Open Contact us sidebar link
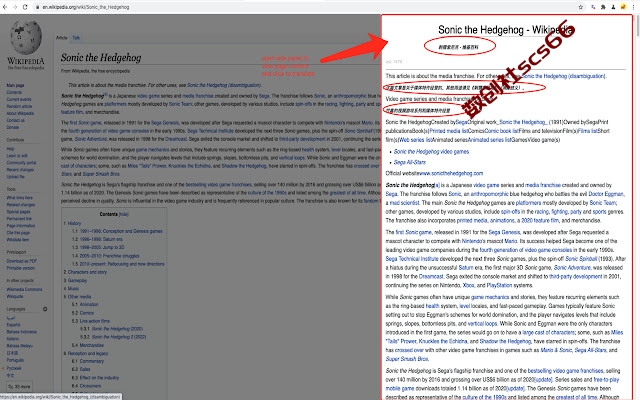The image size is (640, 400). pyautogui.click(x=15, y=120)
